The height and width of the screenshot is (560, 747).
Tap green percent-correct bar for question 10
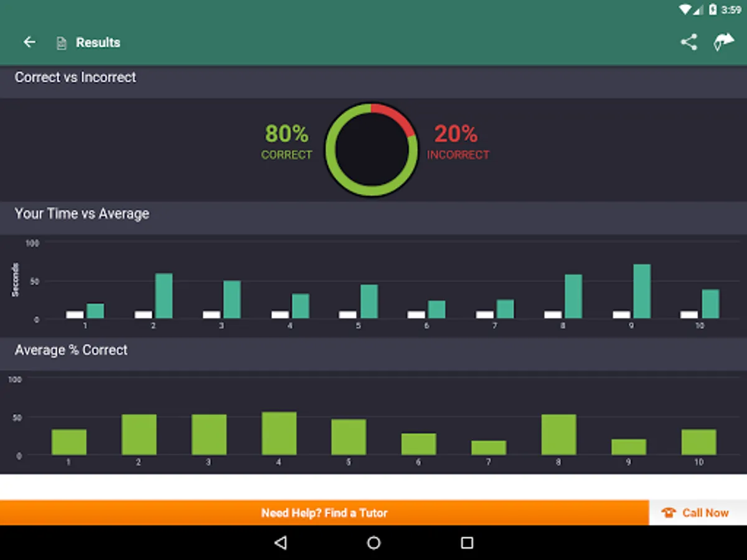click(698, 442)
